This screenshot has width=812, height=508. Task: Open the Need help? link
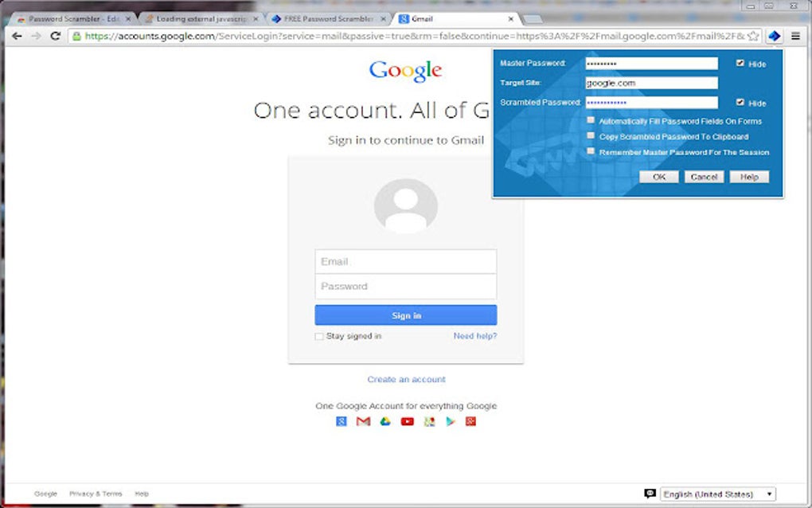pos(475,336)
